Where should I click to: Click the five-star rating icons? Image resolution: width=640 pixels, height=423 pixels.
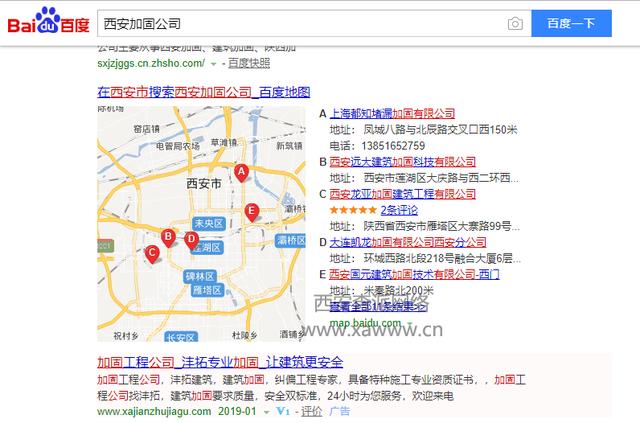click(353, 210)
